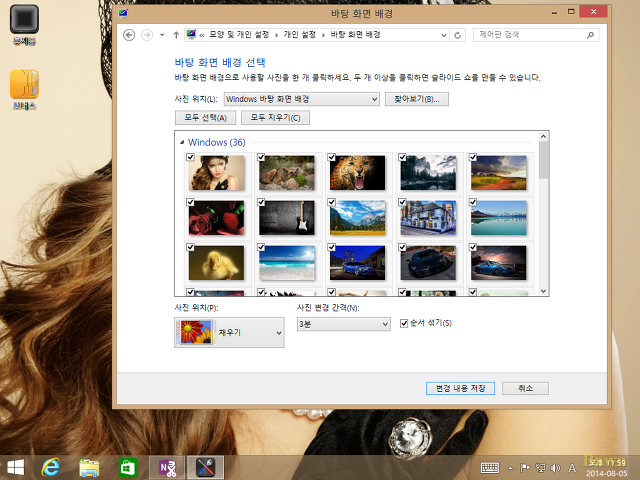Viewport: 640px width, 480px height.
Task: Click the 취소 cancel button
Action: pos(525,388)
